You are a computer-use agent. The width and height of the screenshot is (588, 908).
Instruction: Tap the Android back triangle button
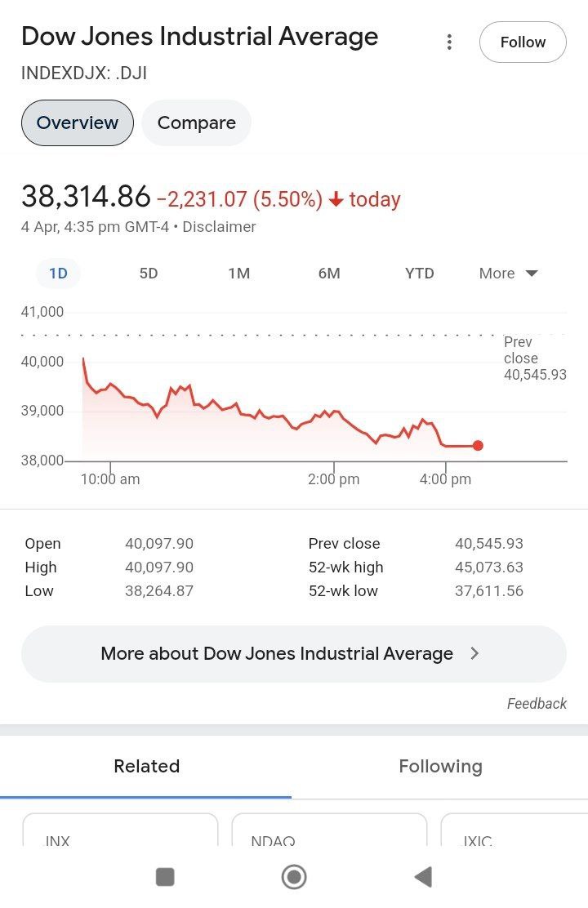[x=422, y=877]
